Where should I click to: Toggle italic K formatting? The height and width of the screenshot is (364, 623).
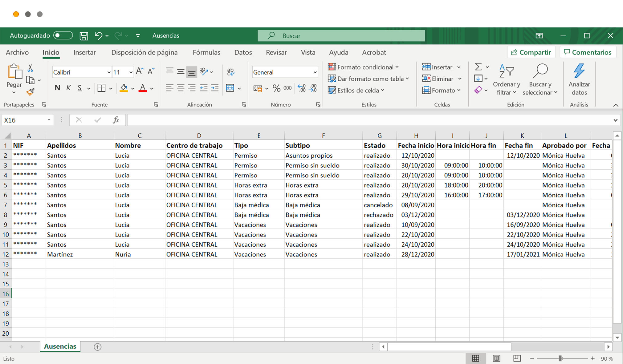[68, 88]
